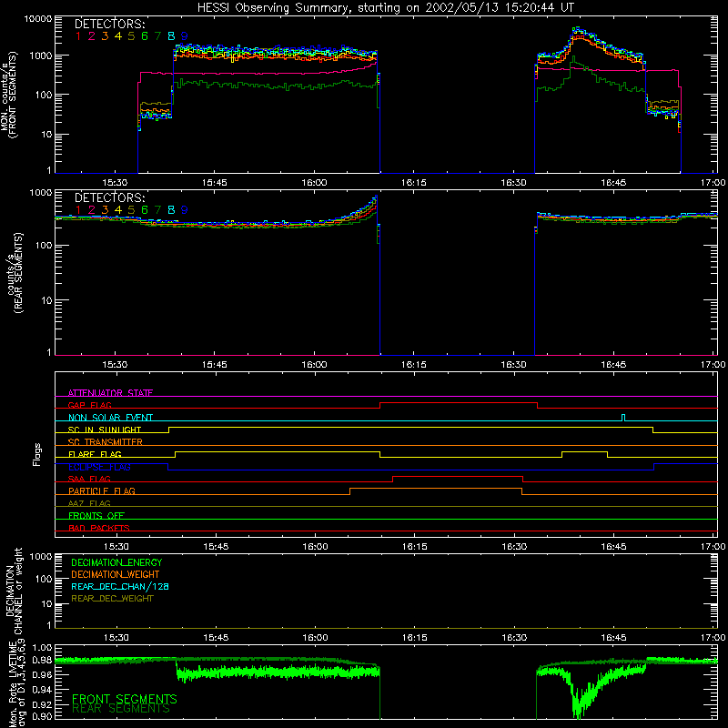Select detector 2 label in front segments legend
728x728 pixels.
click(x=92, y=36)
